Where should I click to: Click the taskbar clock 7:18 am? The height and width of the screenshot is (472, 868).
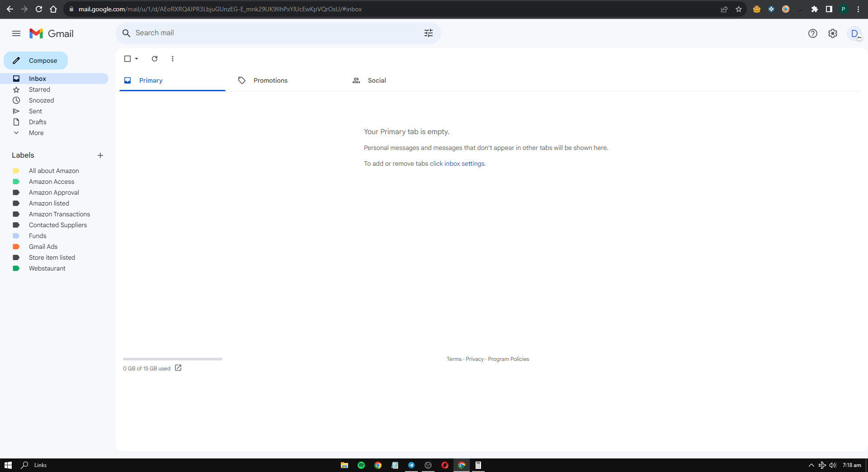click(x=852, y=465)
